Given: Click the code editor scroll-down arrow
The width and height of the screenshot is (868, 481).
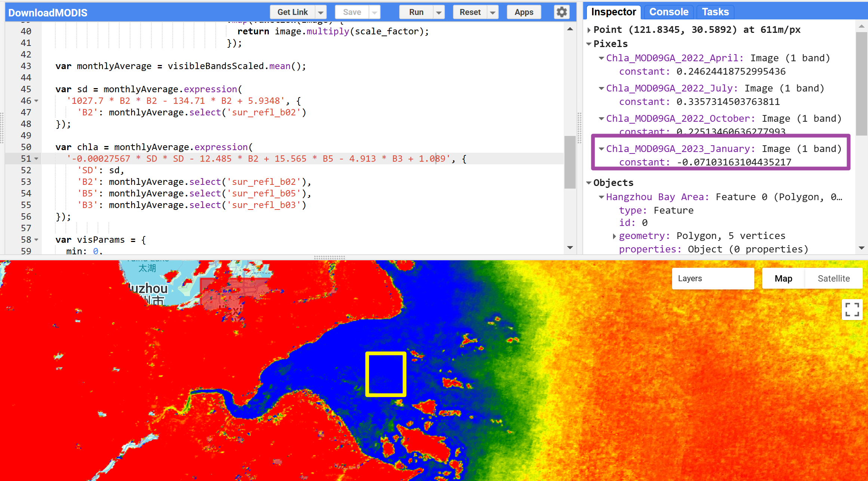Looking at the screenshot, I should coord(570,248).
